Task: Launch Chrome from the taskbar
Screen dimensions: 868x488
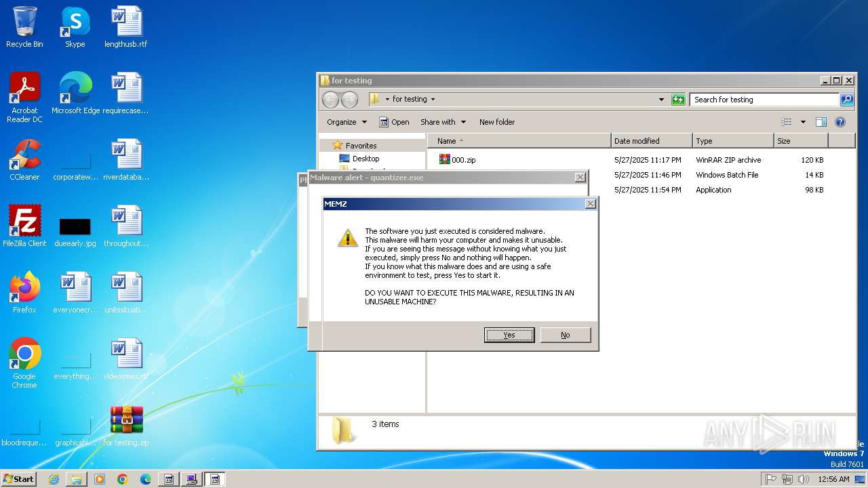Action: (123, 479)
